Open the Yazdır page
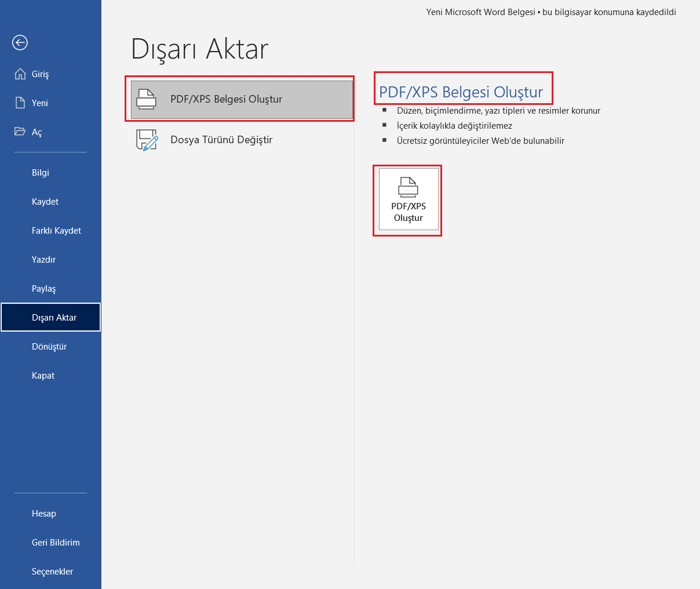The height and width of the screenshot is (589, 700). 50,260
